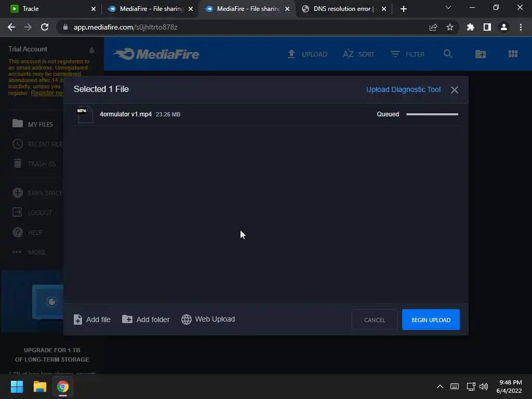
Task: Click the BEGIN UPLOAD button
Action: click(431, 320)
